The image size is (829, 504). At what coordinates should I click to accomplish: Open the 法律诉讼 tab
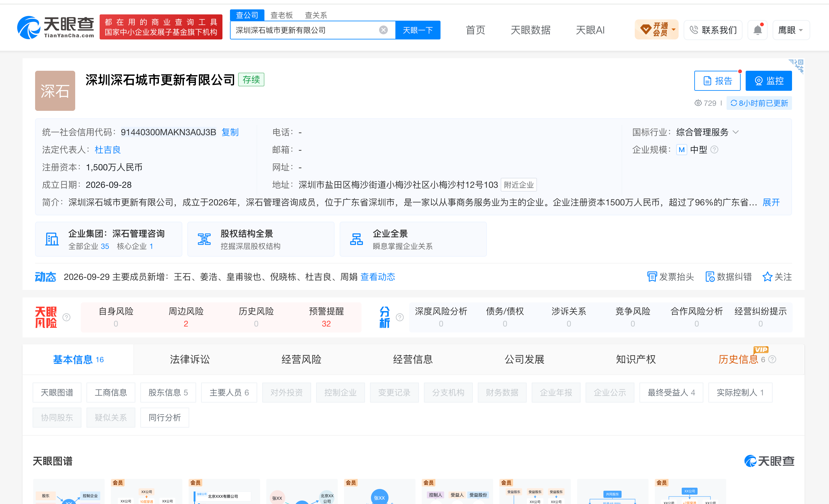190,359
